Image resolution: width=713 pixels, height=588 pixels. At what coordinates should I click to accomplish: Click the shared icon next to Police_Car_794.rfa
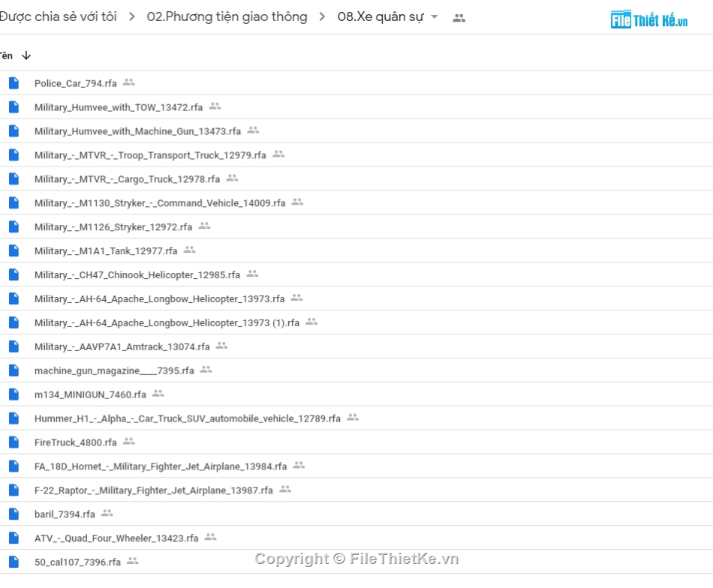129,82
